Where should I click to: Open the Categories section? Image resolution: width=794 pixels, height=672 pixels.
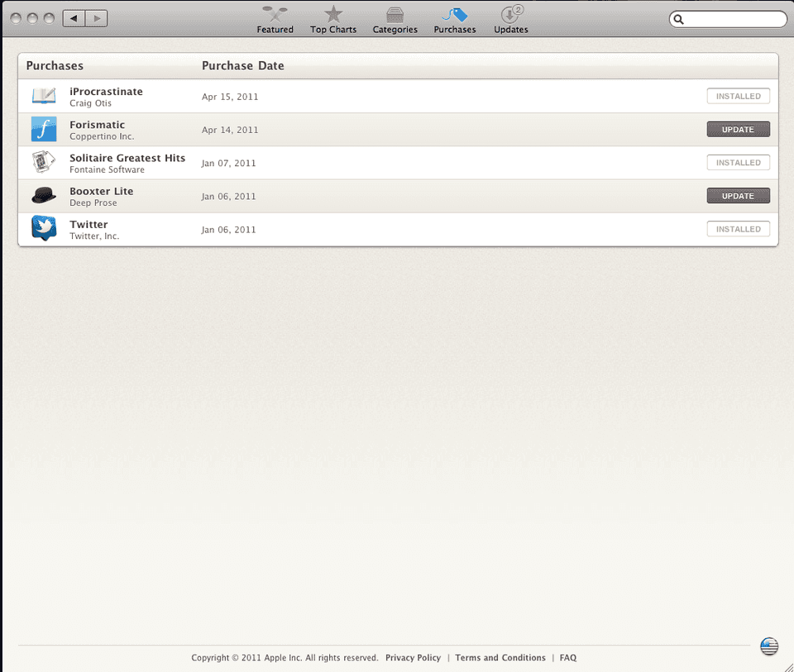click(x=395, y=20)
